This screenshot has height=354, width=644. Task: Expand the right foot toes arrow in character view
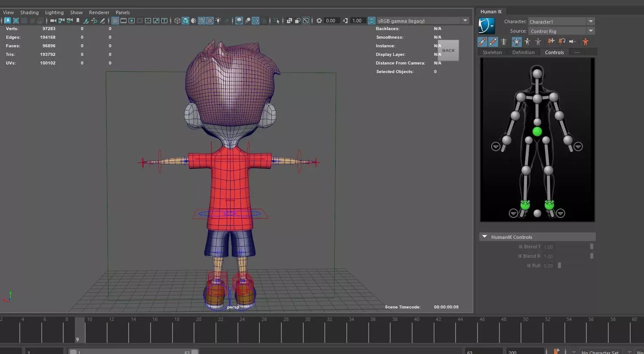513,213
